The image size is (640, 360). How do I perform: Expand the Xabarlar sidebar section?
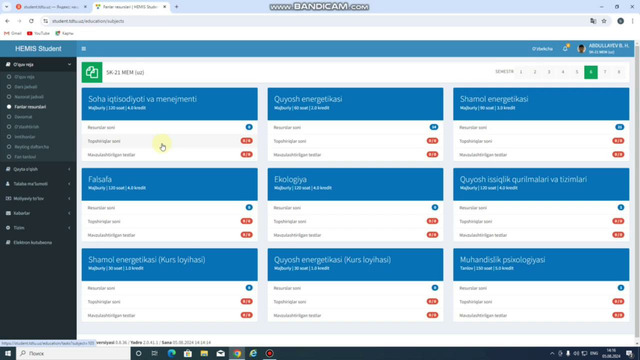[x=38, y=213]
